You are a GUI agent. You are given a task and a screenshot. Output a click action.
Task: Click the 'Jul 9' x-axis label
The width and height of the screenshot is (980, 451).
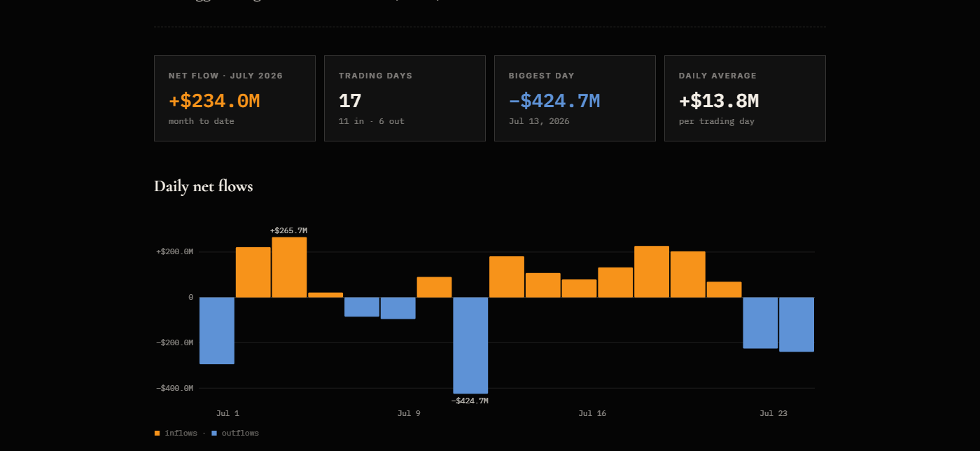(409, 413)
